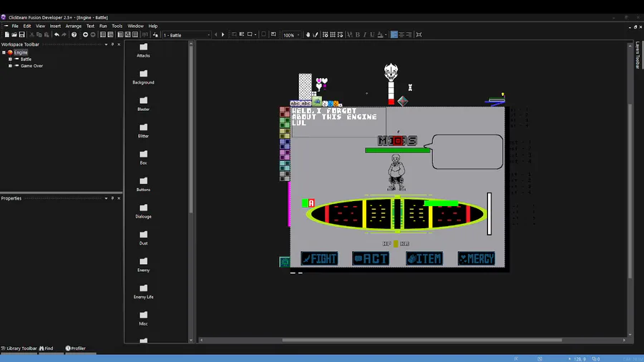Align text right
Image resolution: width=644 pixels, height=362 pixels.
(x=409, y=35)
